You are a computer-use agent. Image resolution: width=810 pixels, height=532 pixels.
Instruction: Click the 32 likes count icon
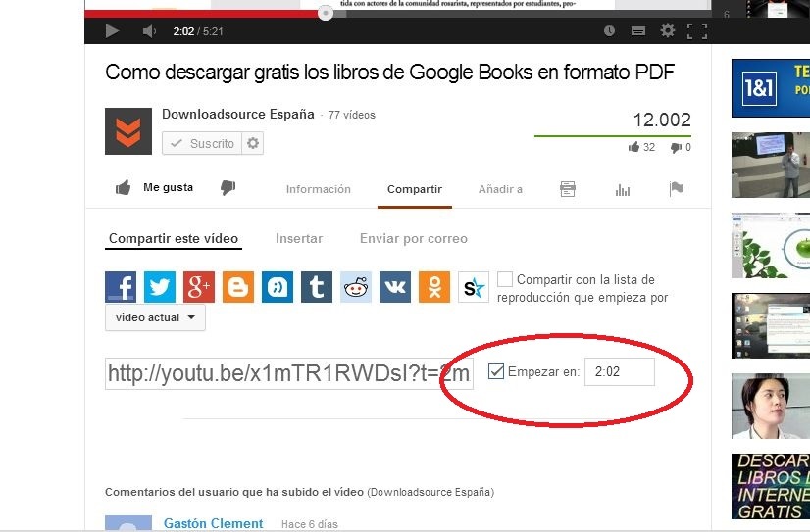[x=633, y=147]
